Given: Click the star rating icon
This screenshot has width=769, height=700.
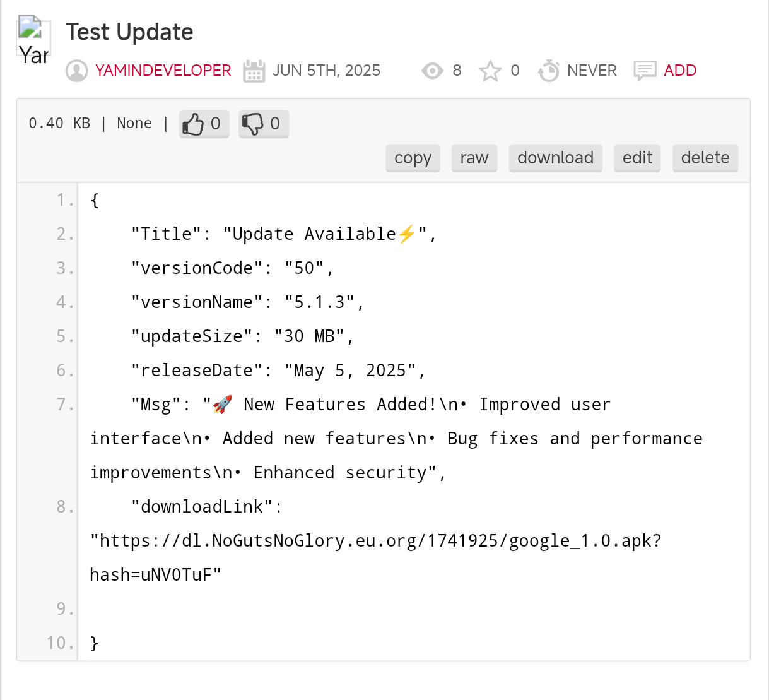Looking at the screenshot, I should [490, 71].
